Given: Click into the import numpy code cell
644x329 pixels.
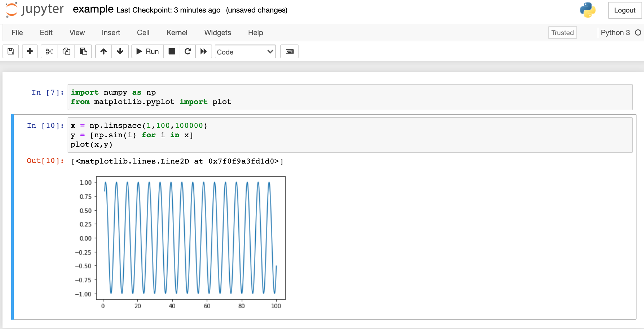Looking at the screenshot, I should pyautogui.click(x=350, y=97).
